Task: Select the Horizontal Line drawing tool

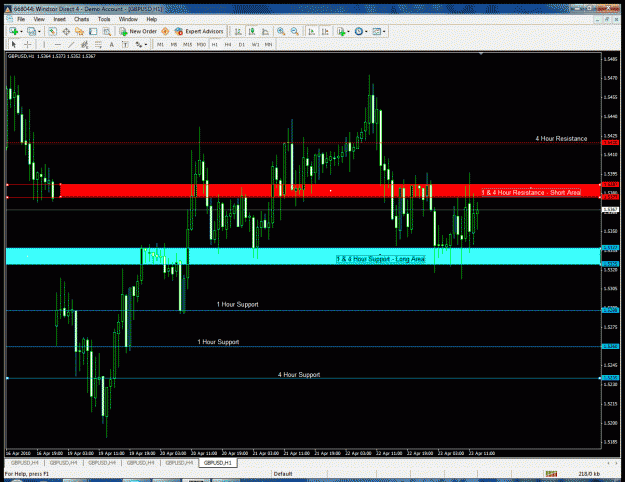Action: coord(58,44)
